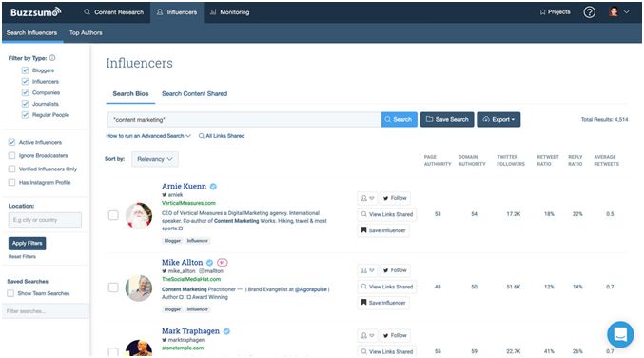The width and height of the screenshot is (644, 358).
Task: Click the Buzzsumo logo
Action: click(x=36, y=12)
